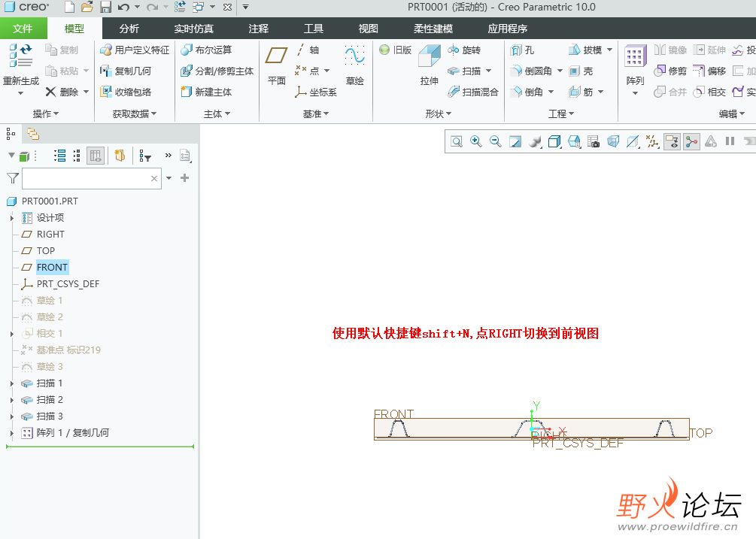This screenshot has height=539, width=756.
Task: Click the Extrude (拉伸) tool
Action: coord(429,65)
